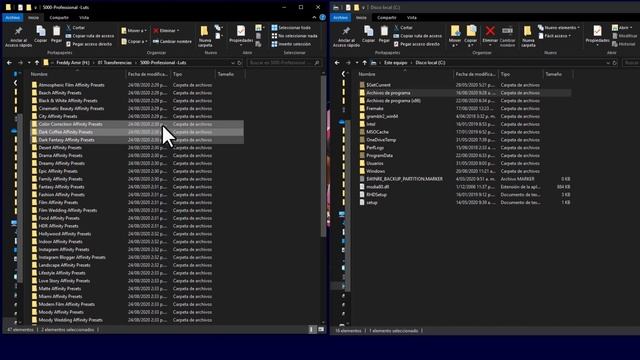Open Compartir tab in left window

pos(59,18)
